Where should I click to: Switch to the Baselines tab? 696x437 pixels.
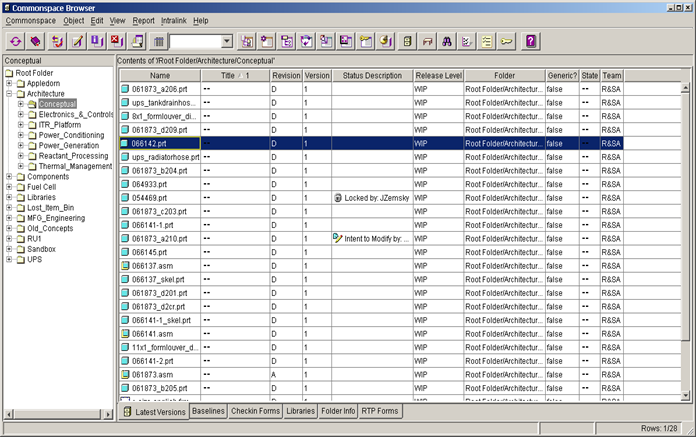(x=208, y=411)
